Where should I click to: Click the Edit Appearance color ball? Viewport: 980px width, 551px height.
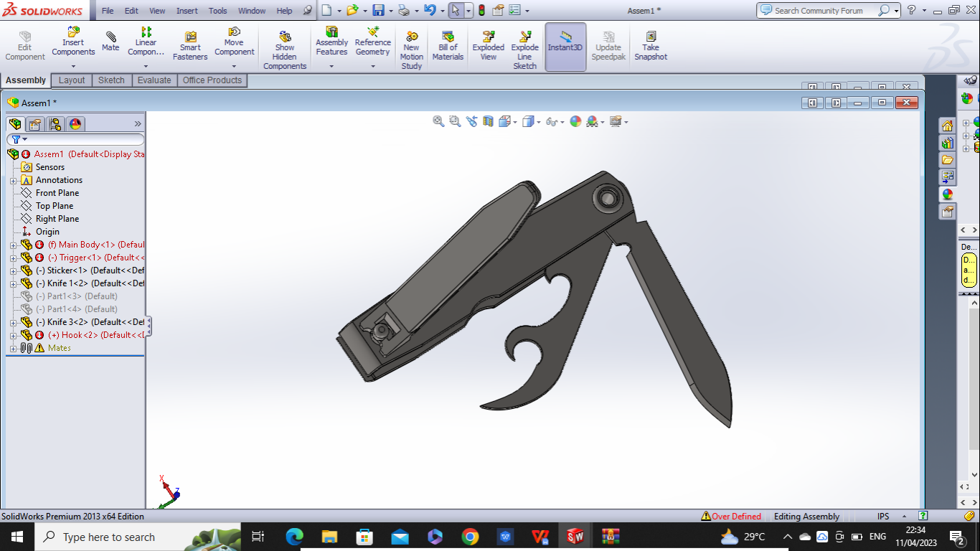point(575,121)
